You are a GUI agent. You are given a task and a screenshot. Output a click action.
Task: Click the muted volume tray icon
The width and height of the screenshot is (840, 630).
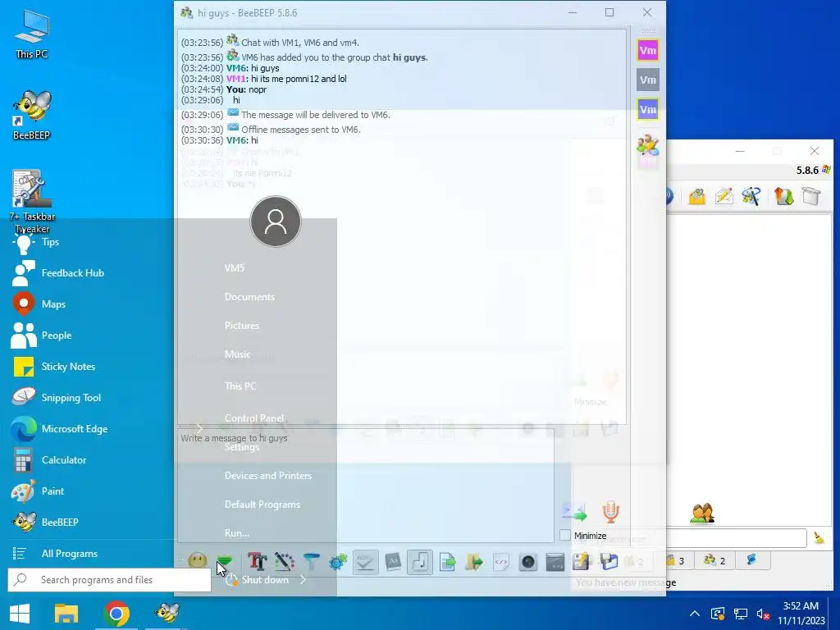tap(763, 614)
